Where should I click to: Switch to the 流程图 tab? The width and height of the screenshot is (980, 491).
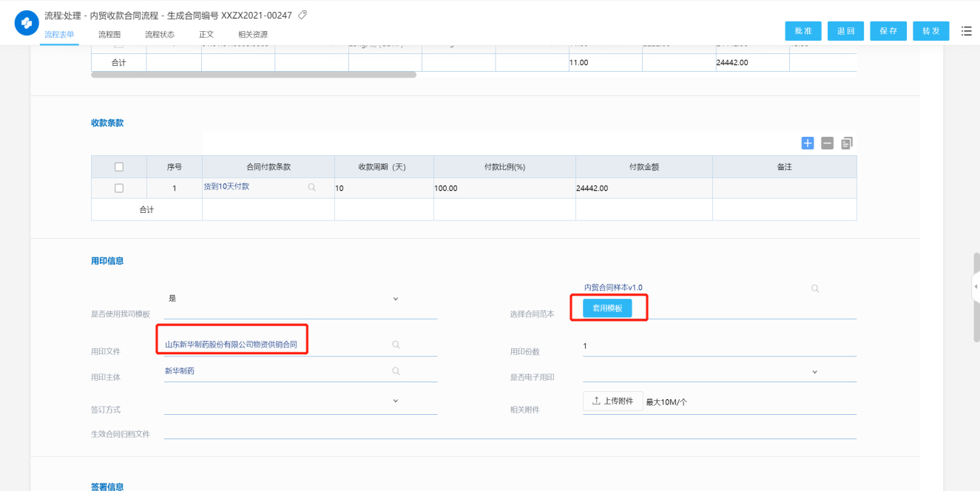[x=109, y=35]
